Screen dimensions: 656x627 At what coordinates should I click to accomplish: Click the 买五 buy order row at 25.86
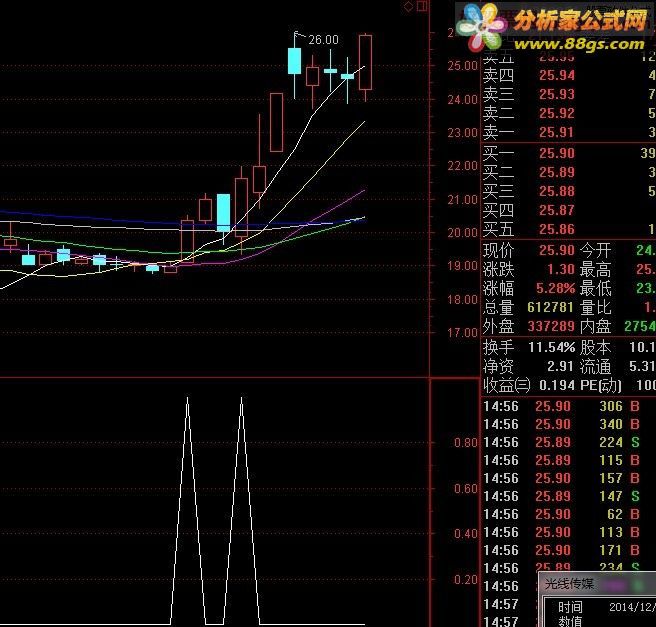point(569,229)
